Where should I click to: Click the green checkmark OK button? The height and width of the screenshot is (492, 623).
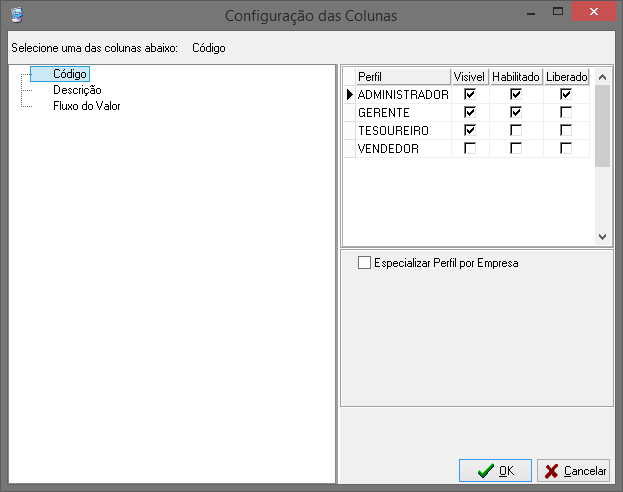click(x=495, y=471)
